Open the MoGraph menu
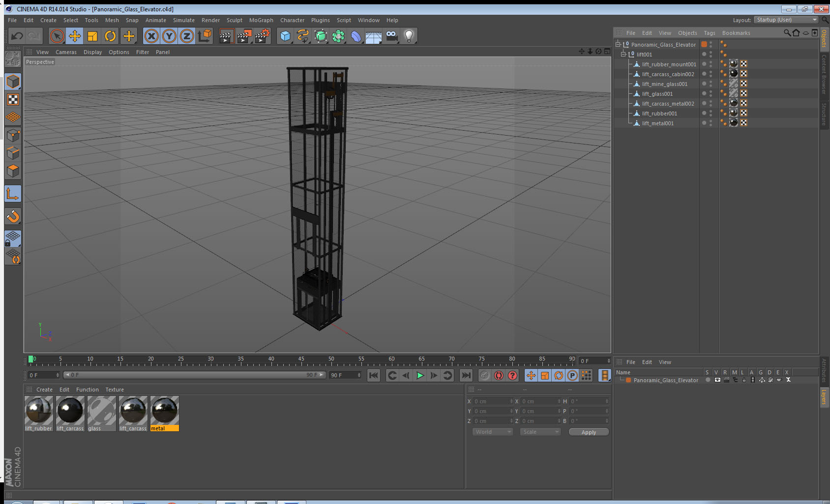Image resolution: width=830 pixels, height=504 pixels. pos(261,20)
